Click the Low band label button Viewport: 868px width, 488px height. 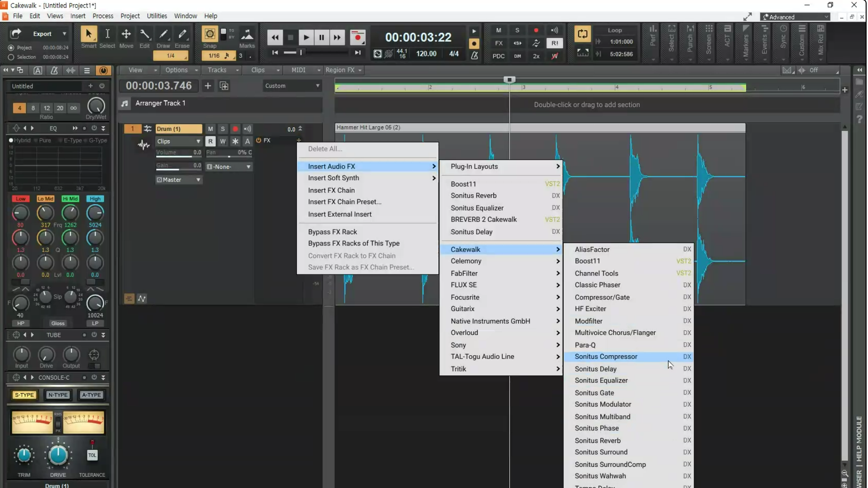coord(21,199)
